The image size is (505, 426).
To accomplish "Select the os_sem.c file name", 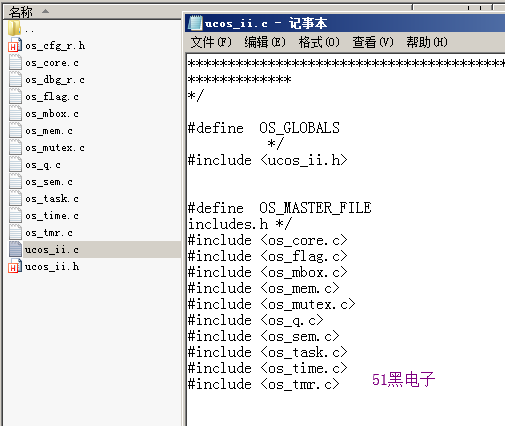I will 49,182.
